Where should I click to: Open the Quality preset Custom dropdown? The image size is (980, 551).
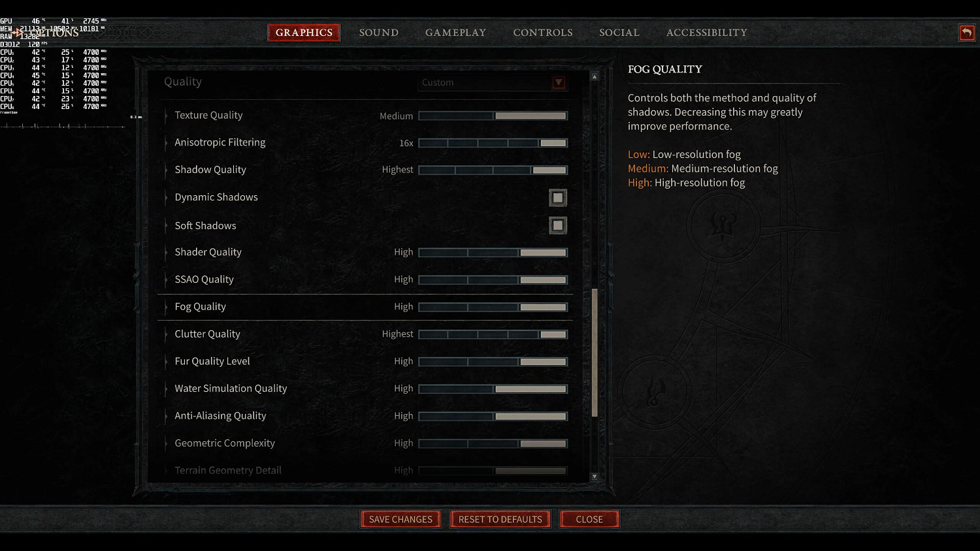[x=493, y=82]
